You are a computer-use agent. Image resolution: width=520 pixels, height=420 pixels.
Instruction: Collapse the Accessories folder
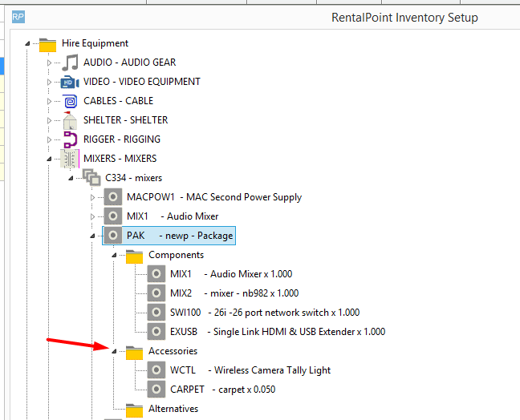tap(114, 351)
